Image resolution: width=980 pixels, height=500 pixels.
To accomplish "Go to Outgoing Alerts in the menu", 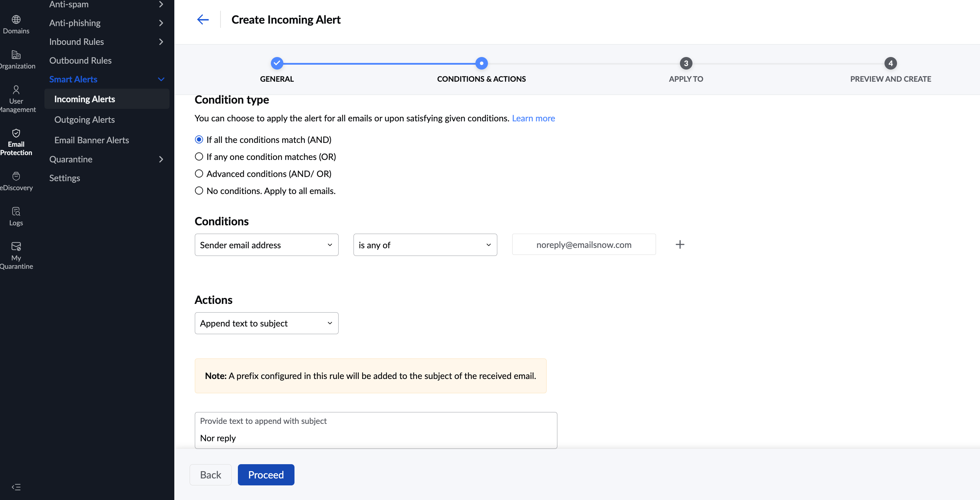I will point(84,120).
